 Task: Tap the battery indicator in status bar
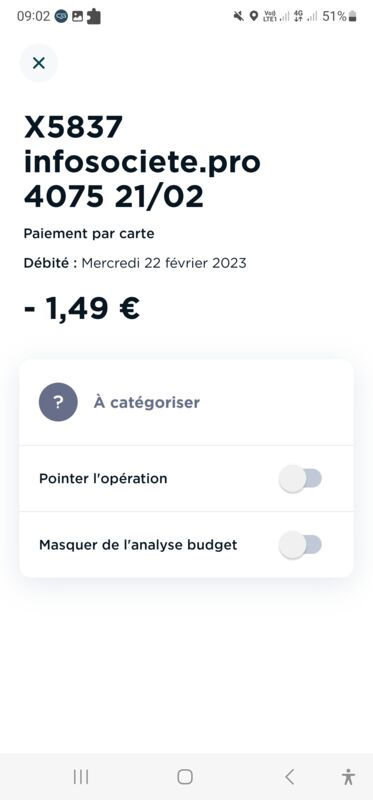pyautogui.click(x=353, y=16)
